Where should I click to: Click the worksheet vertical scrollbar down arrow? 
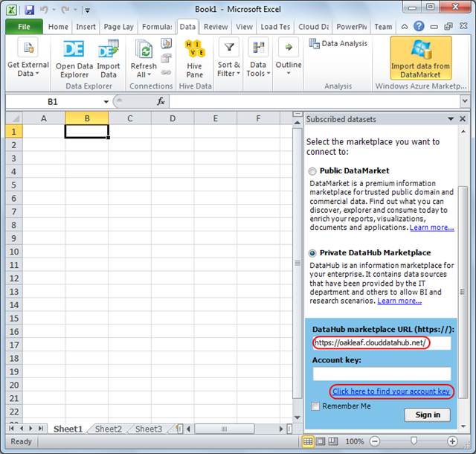click(297, 418)
